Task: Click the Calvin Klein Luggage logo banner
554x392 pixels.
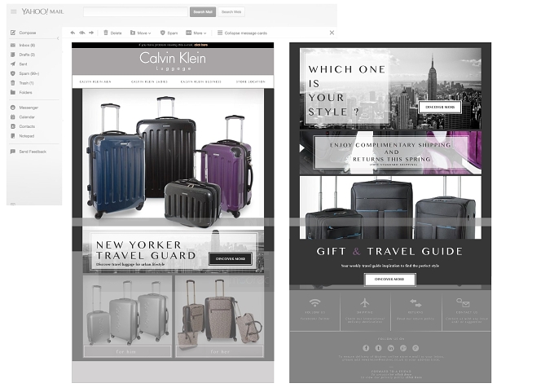Action: click(x=173, y=61)
